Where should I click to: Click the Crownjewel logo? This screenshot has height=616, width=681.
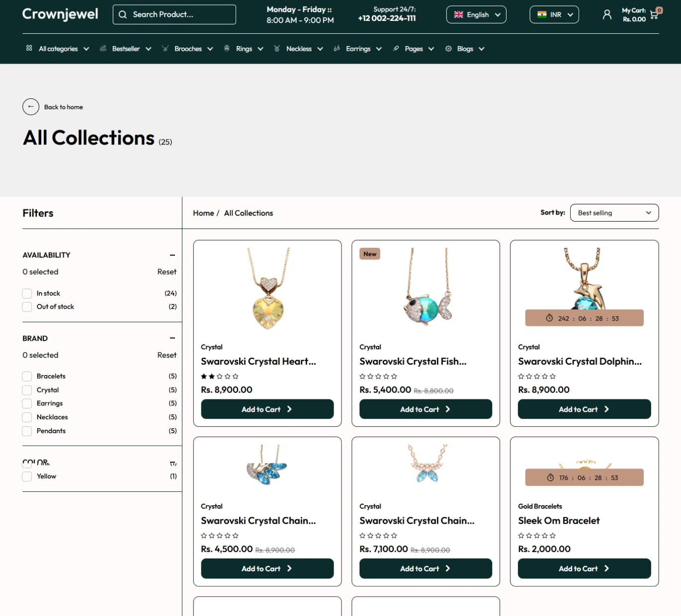tap(60, 14)
